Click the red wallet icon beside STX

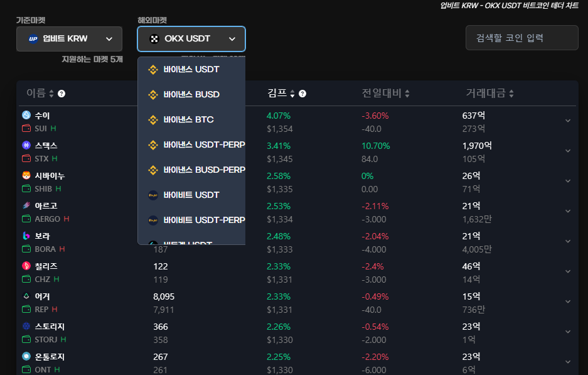(26, 158)
